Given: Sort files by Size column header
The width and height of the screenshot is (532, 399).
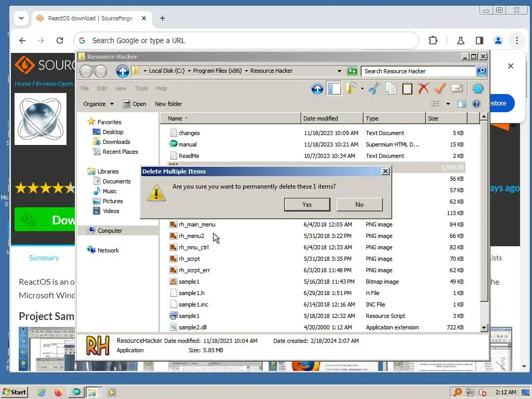Looking at the screenshot, I should [x=446, y=118].
